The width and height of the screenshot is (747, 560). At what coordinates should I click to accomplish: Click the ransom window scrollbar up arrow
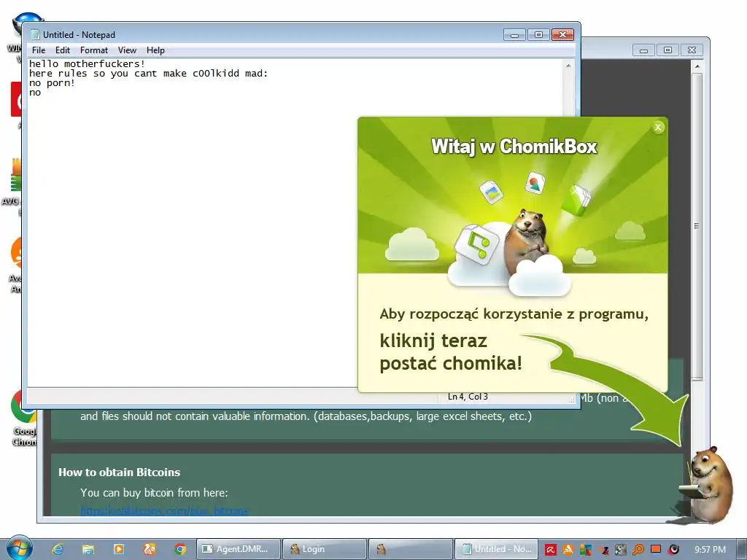(x=697, y=66)
